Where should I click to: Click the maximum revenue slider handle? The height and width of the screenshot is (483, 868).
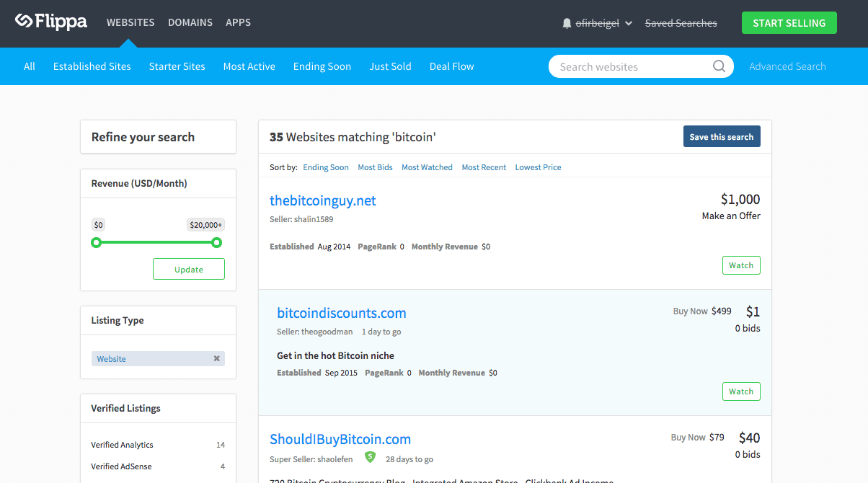216,243
